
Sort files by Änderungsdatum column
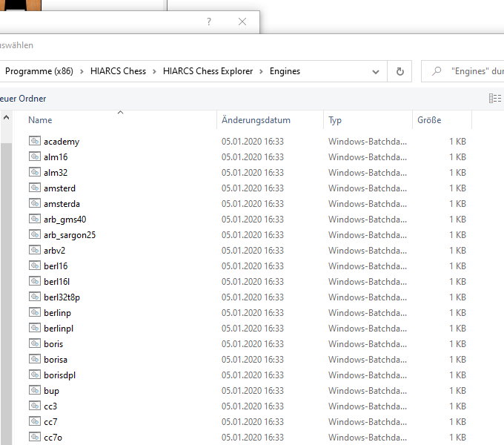256,120
